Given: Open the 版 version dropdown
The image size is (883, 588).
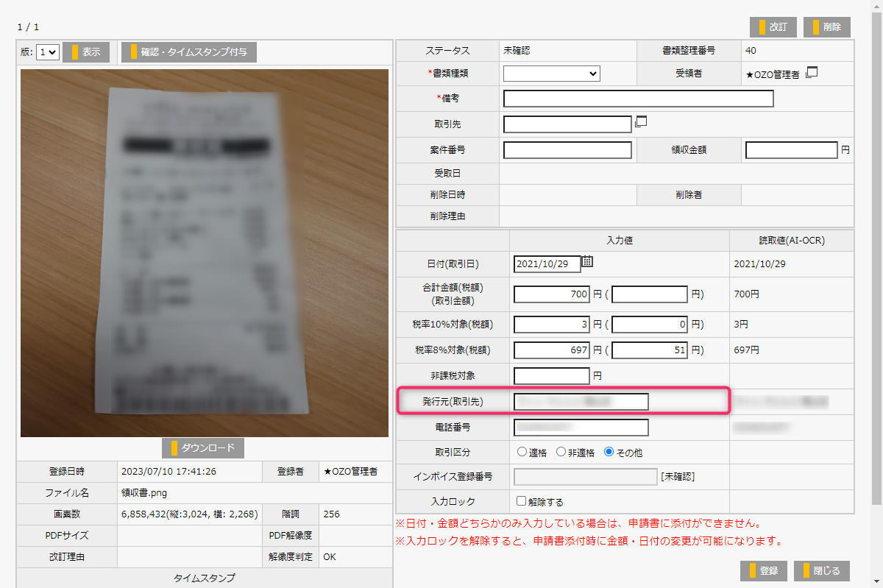Looking at the screenshot, I should (48, 52).
